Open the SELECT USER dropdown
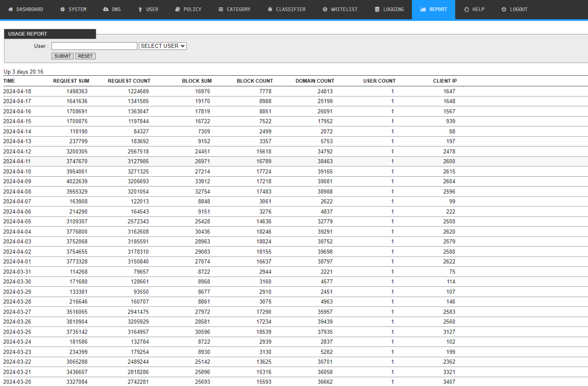This screenshot has height=387, width=588. (163, 46)
